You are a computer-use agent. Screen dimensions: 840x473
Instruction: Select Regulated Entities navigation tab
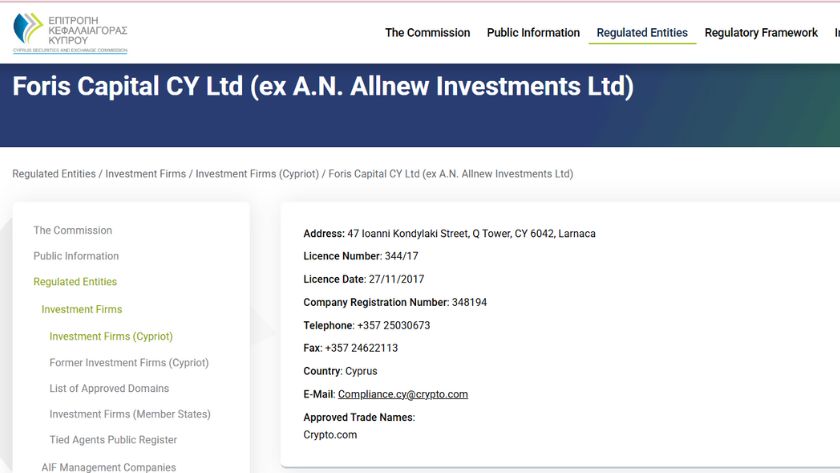click(642, 33)
